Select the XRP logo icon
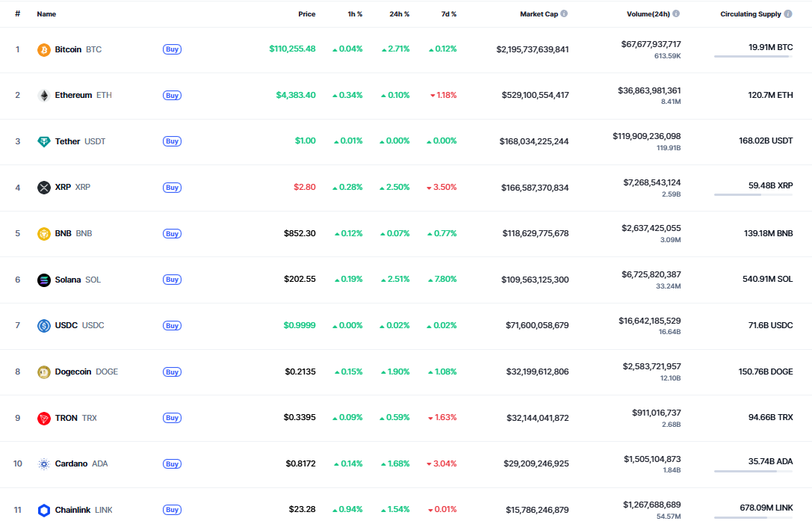This screenshot has height=530, width=812. [44, 187]
